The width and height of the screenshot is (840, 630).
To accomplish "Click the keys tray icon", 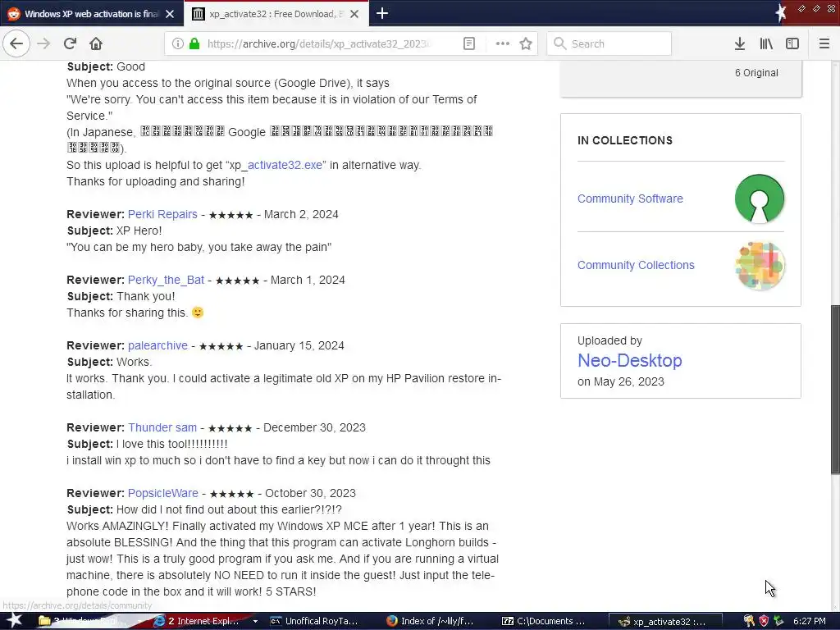I will (749, 622).
